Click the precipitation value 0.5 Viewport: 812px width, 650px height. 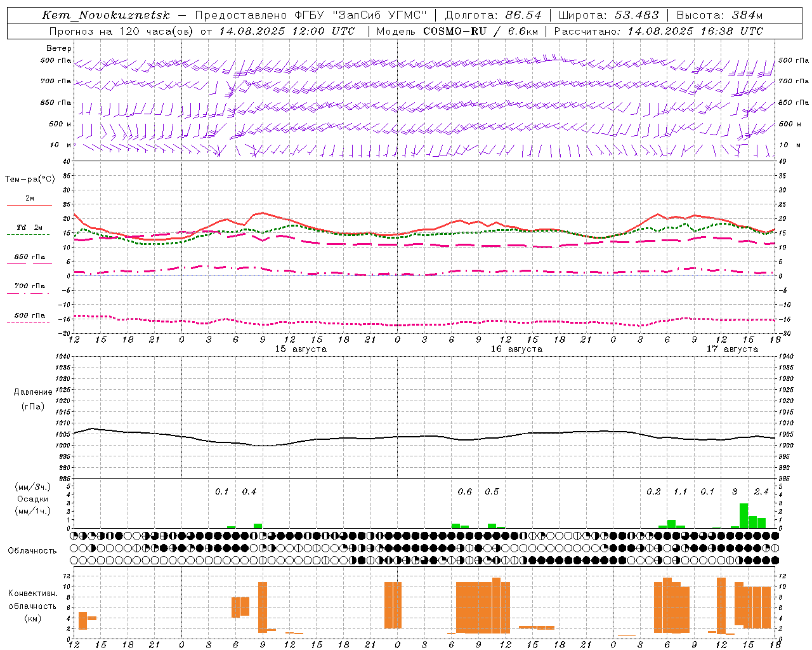pos(492,491)
